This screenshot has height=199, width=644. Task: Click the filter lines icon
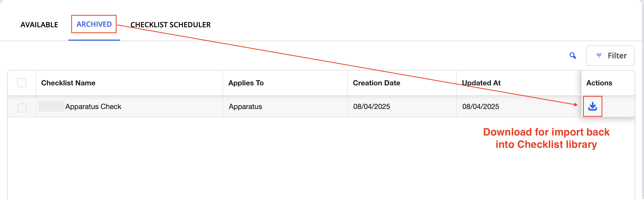pyautogui.click(x=599, y=56)
